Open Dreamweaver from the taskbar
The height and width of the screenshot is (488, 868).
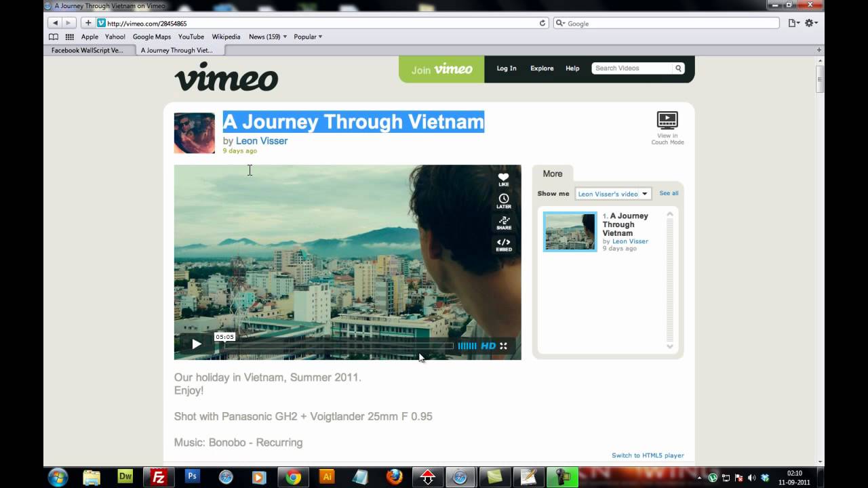(x=125, y=476)
